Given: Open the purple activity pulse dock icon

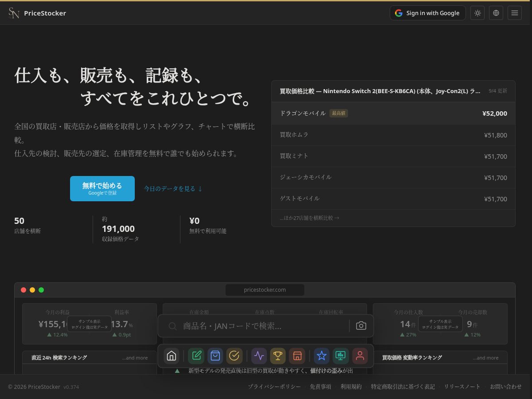Looking at the screenshot, I should click(259, 356).
